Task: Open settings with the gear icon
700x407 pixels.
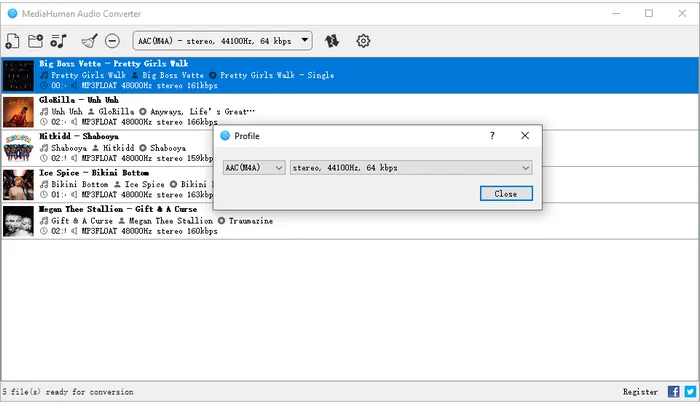Action: pyautogui.click(x=363, y=41)
